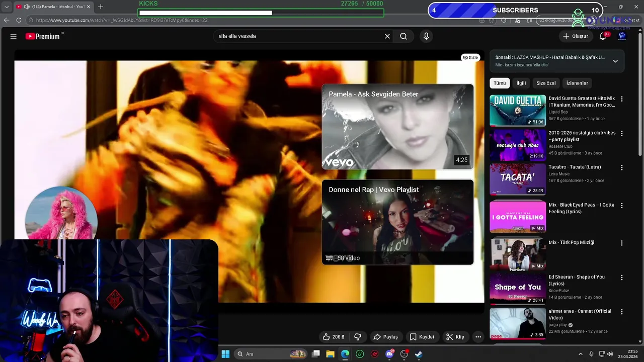Open options menu for David Guetta Greatest Hits
This screenshot has width=644, height=362.
pos(622,99)
